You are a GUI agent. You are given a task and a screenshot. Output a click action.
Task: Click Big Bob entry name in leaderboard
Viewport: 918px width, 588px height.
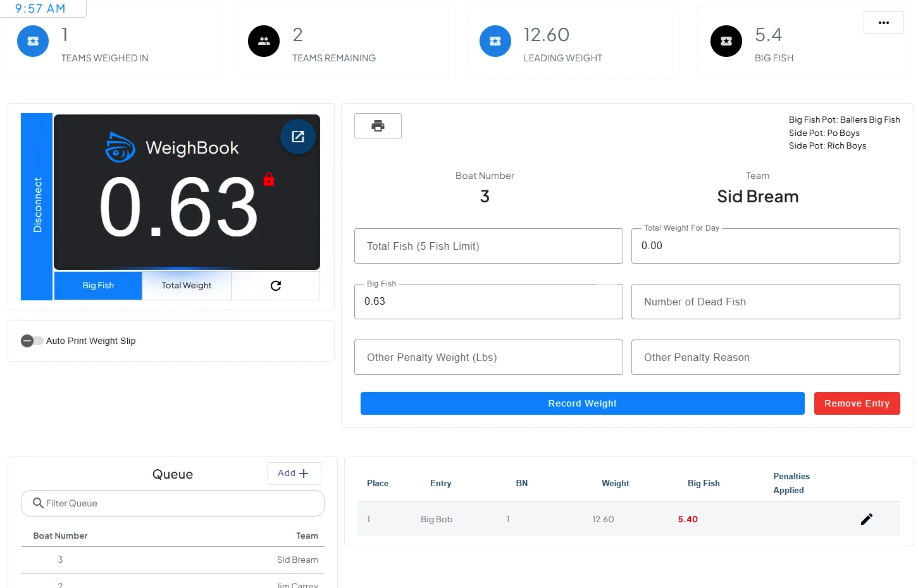(437, 519)
